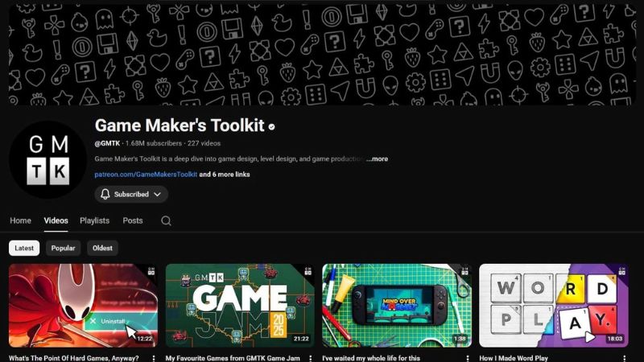
Task: Click the GMTK channel avatar logo
Action: [x=47, y=159]
